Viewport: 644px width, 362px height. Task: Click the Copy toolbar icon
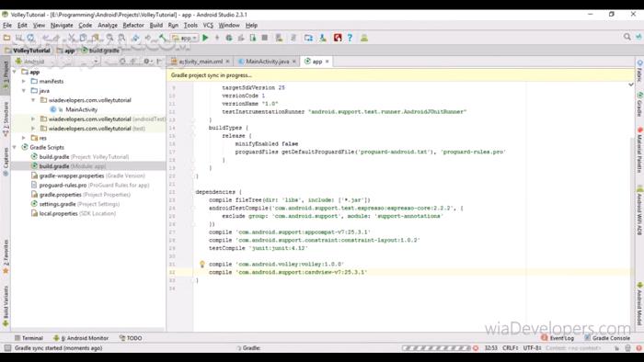84,38
